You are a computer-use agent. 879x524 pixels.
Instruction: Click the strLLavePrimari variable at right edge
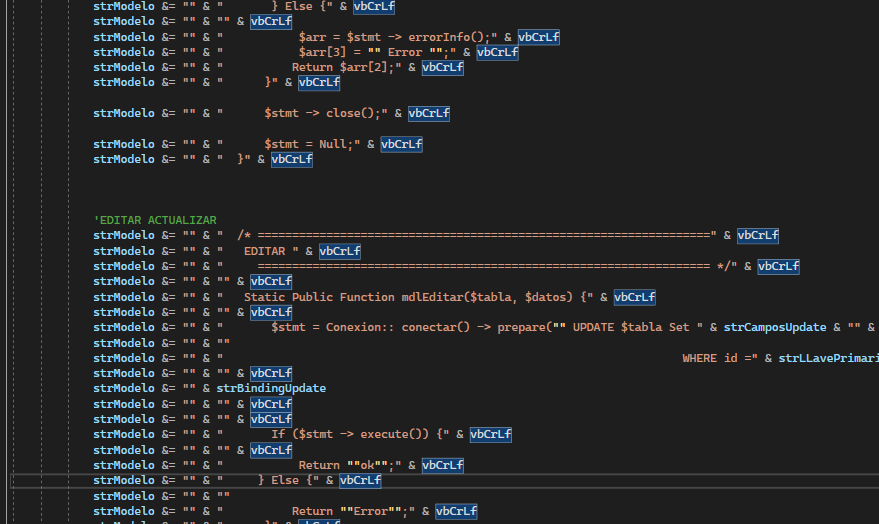tap(827, 358)
